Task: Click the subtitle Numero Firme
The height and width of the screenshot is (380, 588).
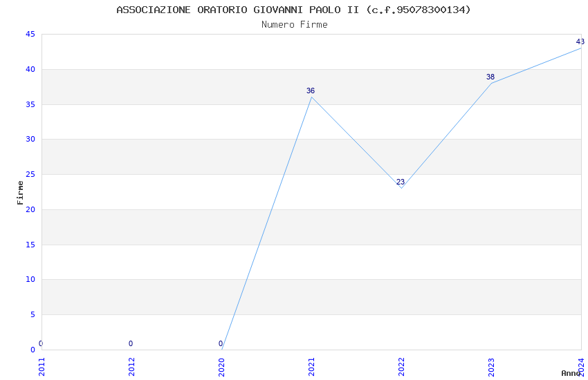Action: coord(295,25)
